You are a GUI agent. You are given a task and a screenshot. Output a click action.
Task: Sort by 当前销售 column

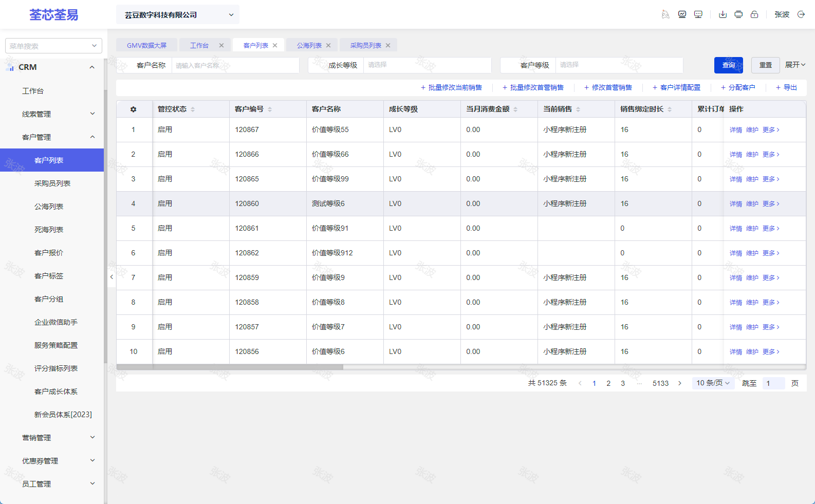pyautogui.click(x=578, y=109)
